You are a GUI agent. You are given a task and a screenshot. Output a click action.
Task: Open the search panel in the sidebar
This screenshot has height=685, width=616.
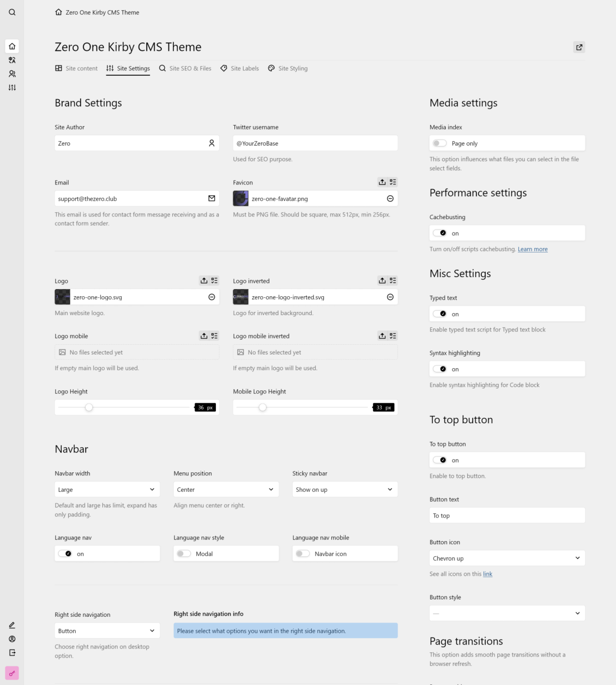click(x=12, y=12)
